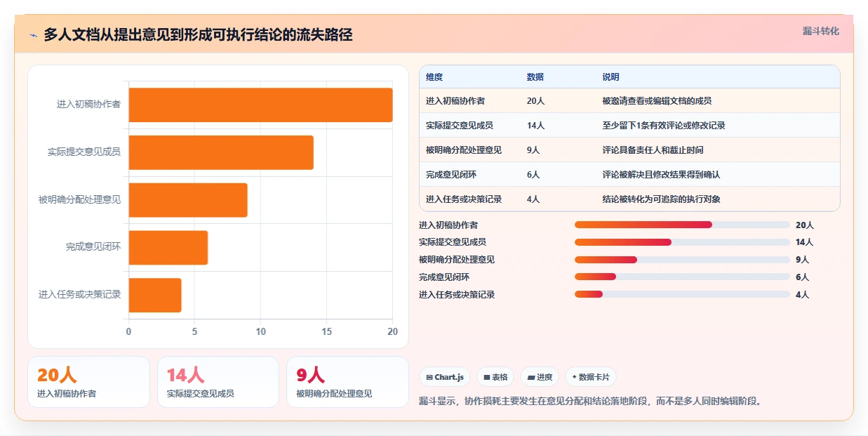Click description 评论被解决且修改结果得到确认
868x436 pixels.
661,175
